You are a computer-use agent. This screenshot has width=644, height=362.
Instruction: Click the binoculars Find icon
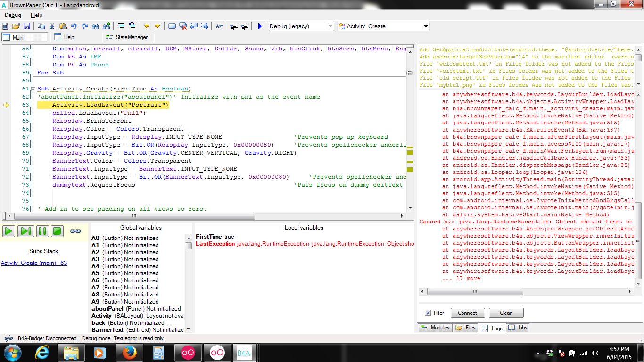(x=96, y=26)
